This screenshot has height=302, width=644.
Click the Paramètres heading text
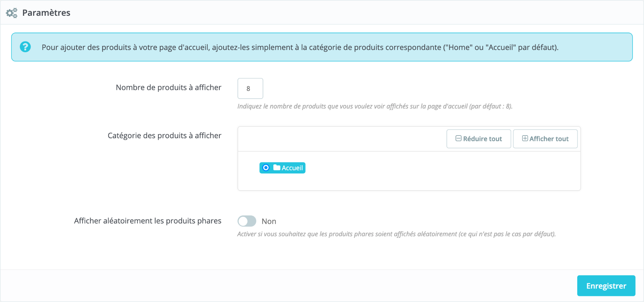click(x=46, y=13)
